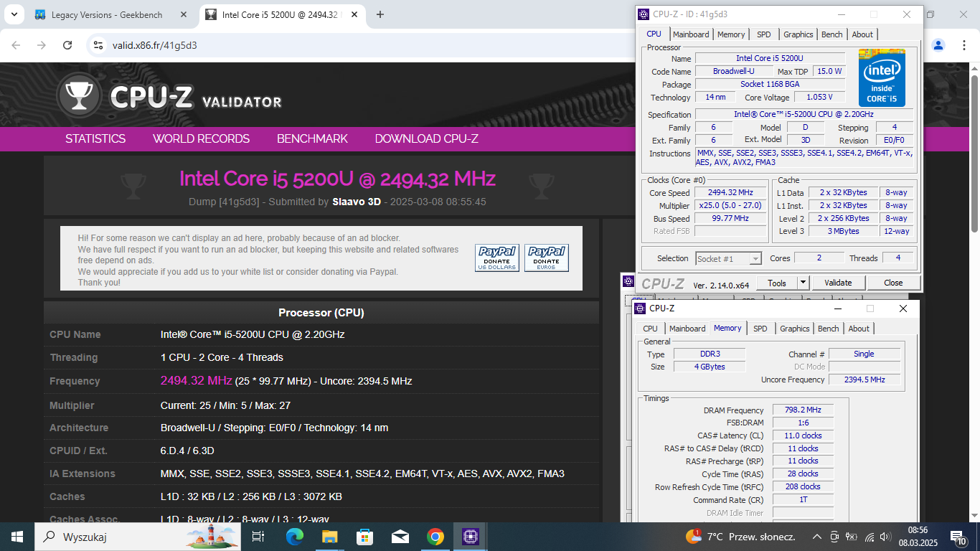Click the Close button in CPU-Z

click(x=893, y=283)
